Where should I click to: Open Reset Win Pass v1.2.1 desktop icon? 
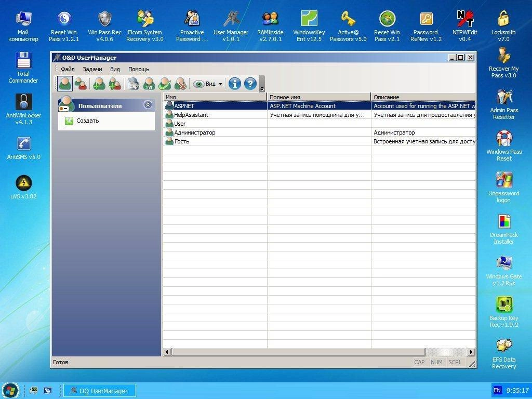point(64,26)
